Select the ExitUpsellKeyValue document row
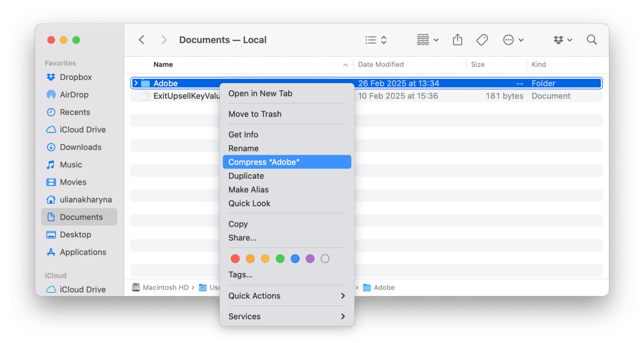The height and width of the screenshot is (343, 644). click(x=180, y=96)
